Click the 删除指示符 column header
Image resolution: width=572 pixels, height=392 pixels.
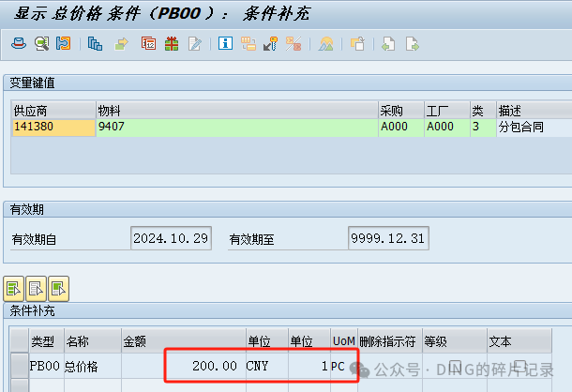click(x=390, y=341)
